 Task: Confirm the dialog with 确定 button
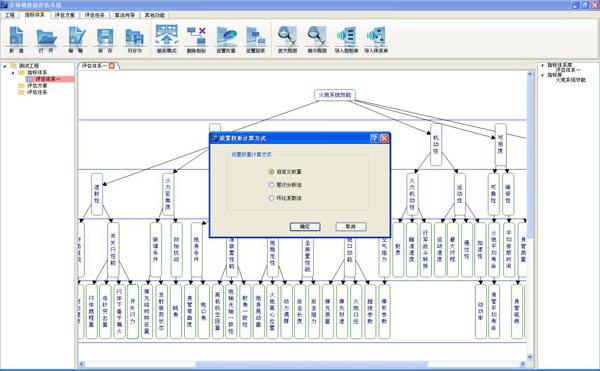(305, 226)
